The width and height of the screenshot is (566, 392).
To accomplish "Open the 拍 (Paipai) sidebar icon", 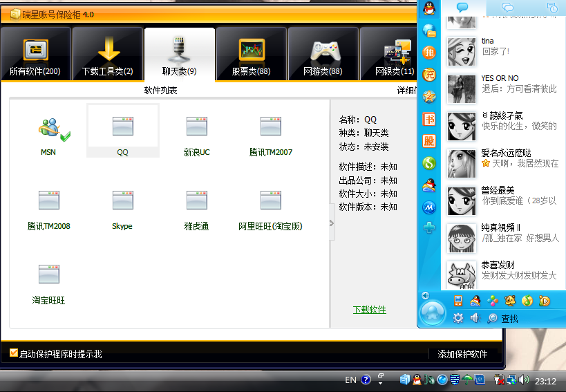I will pos(429,53).
